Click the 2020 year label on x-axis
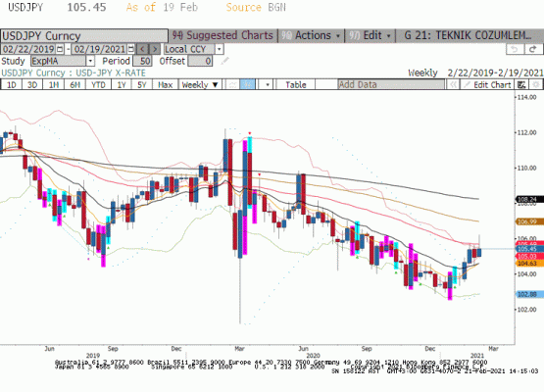Viewport: 544px width, 392px height. [x=314, y=355]
